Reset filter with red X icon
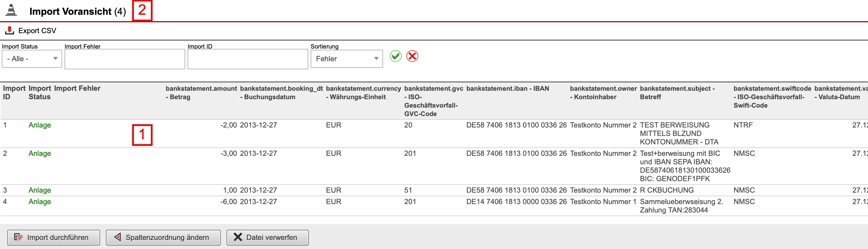The width and height of the screenshot is (868, 249). [x=412, y=56]
